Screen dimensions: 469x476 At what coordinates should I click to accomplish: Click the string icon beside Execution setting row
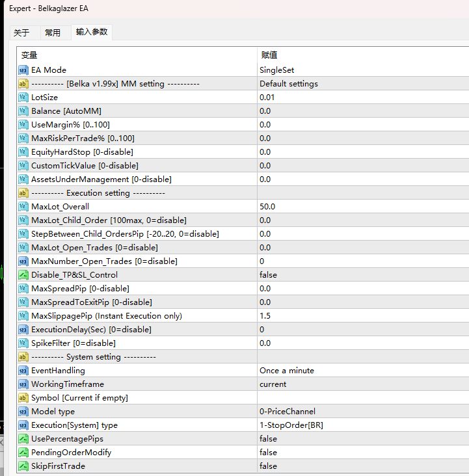point(23,193)
